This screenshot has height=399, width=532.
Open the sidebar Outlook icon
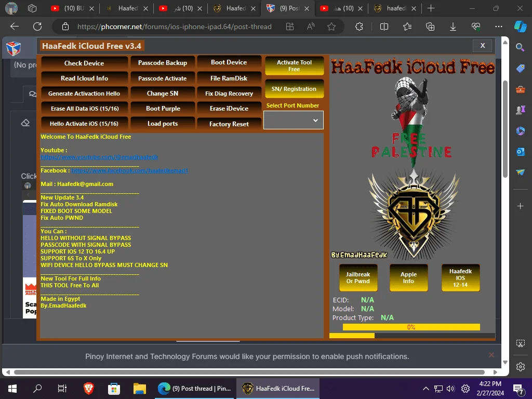(x=520, y=152)
